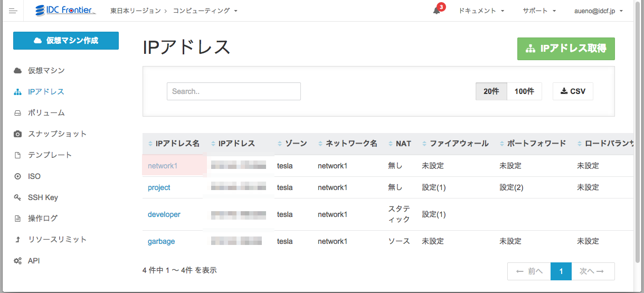Click the disc icon beside ISO
Screen dimensions: 644x293
(17, 176)
